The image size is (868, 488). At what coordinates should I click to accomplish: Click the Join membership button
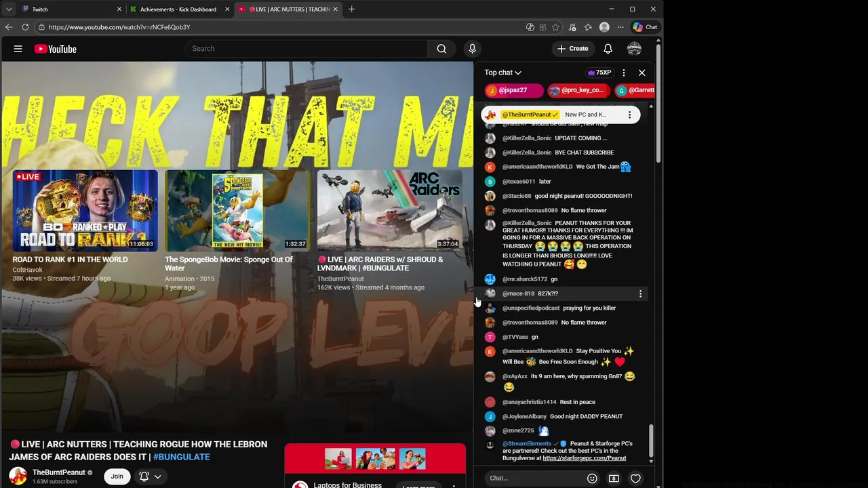coord(117,476)
